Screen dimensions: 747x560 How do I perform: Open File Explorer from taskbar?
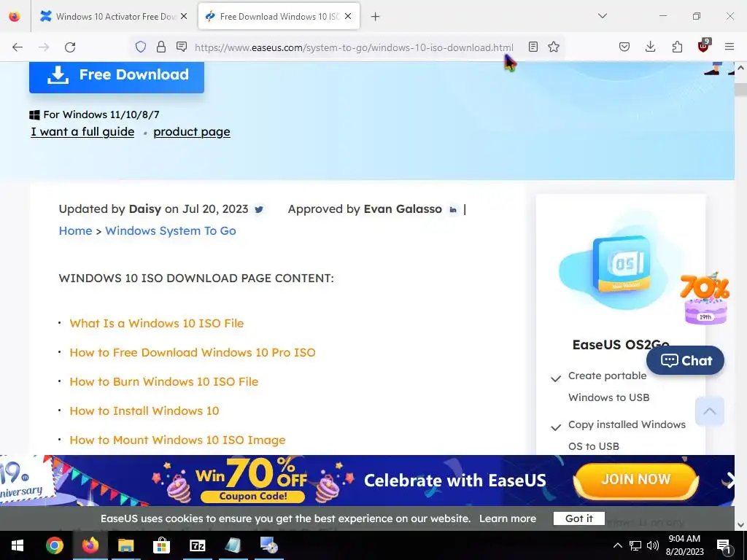click(125, 545)
